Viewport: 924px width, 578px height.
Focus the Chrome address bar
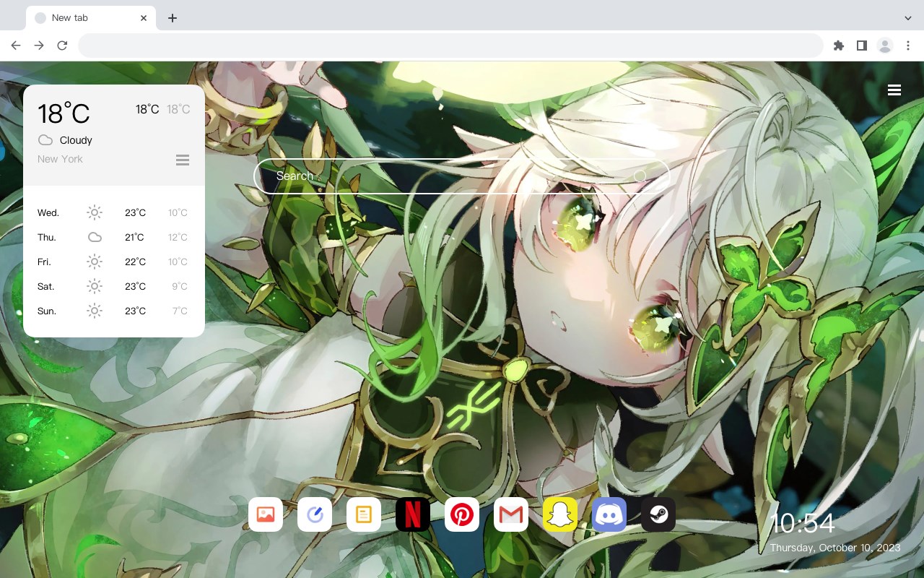pyautogui.click(x=450, y=46)
